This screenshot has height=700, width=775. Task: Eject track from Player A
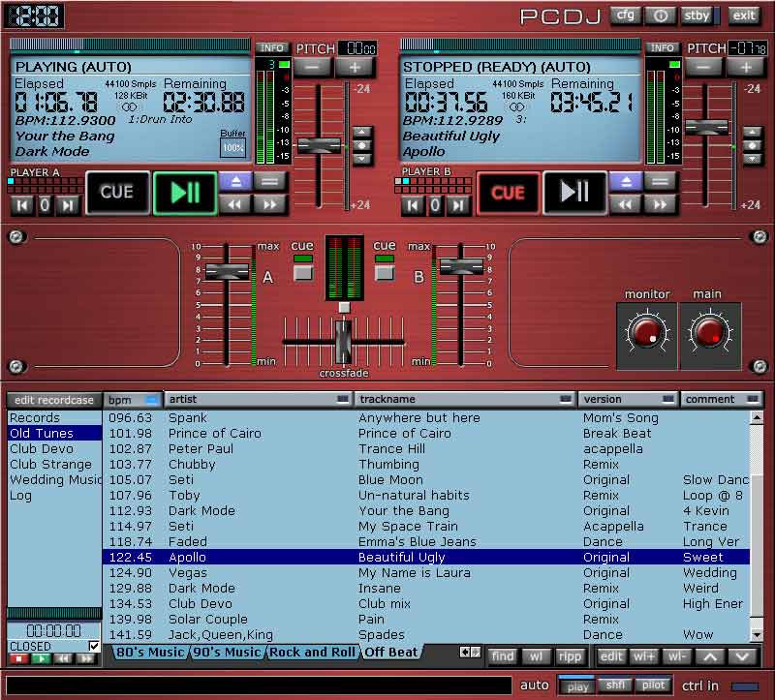(235, 181)
